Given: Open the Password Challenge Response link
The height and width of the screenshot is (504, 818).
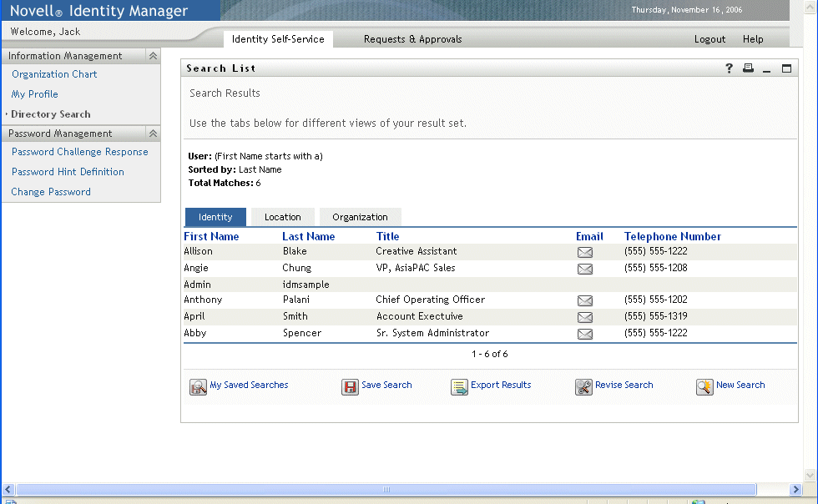Looking at the screenshot, I should click(79, 152).
